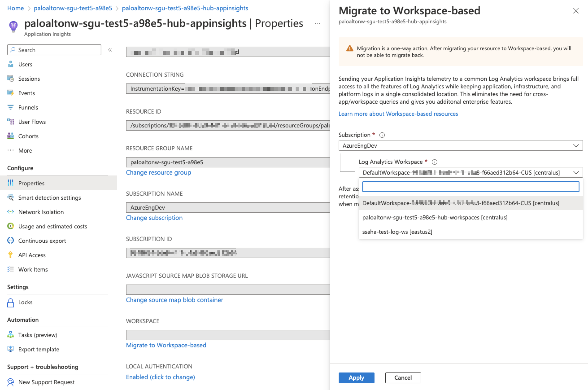Open Learn more about Workspace-based resources
This screenshot has height=390, width=588.
pyautogui.click(x=398, y=114)
